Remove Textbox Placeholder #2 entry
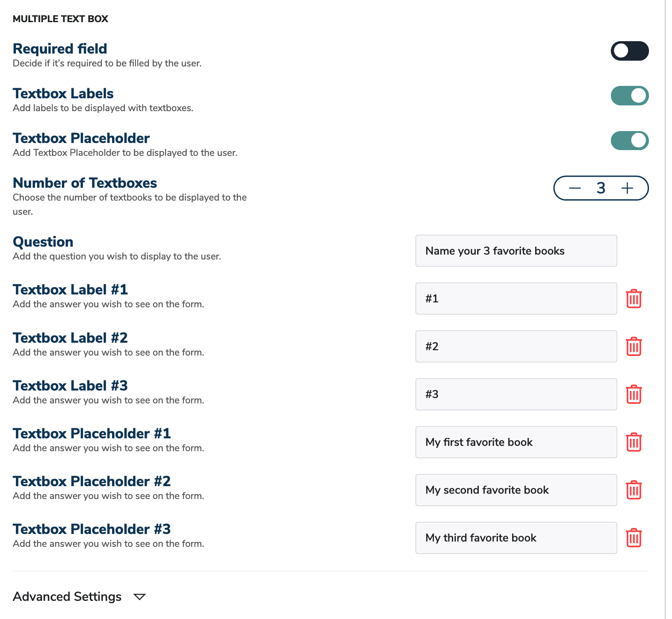 tap(634, 490)
